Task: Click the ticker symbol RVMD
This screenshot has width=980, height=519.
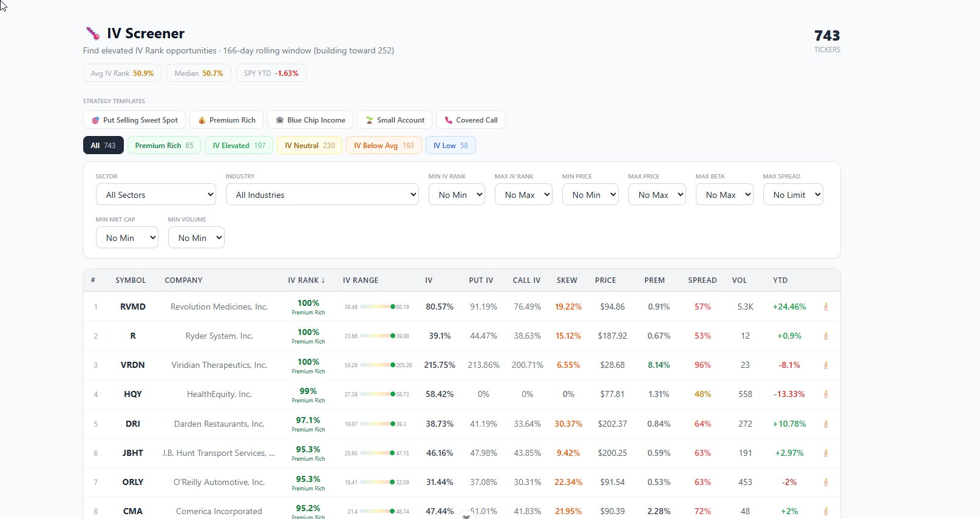Action: 133,307
